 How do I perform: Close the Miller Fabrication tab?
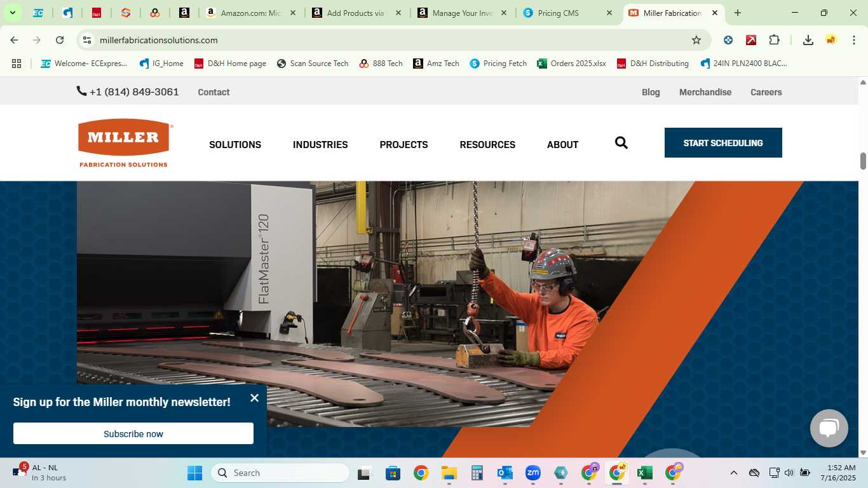point(714,13)
